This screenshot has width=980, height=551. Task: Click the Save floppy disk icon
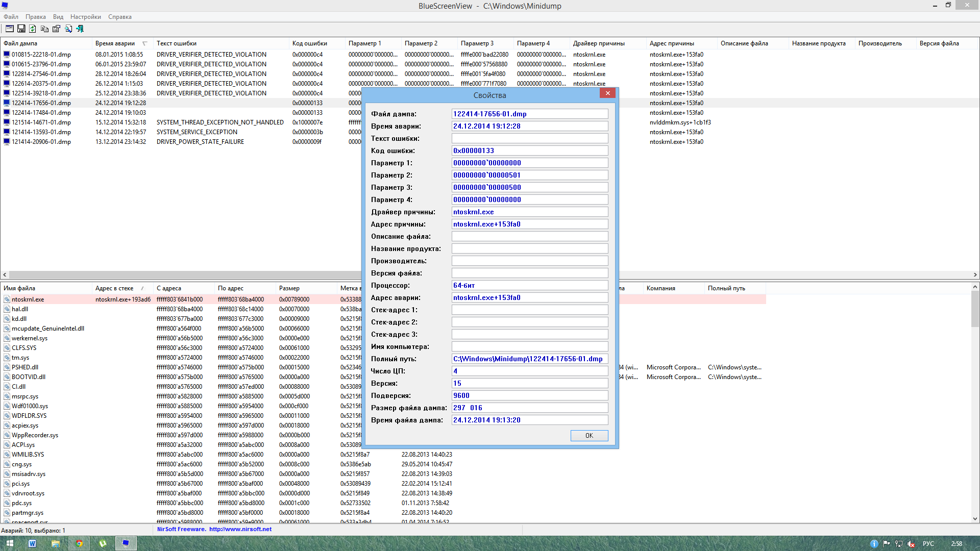pos(21,29)
